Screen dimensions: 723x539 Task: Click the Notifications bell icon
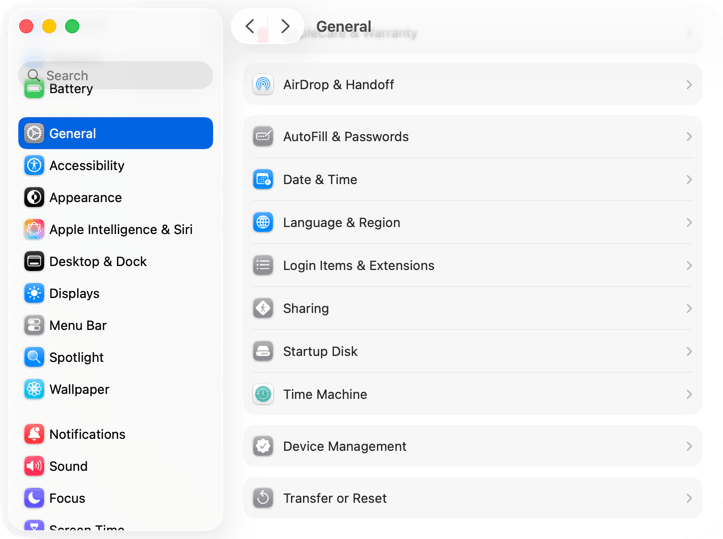(34, 434)
